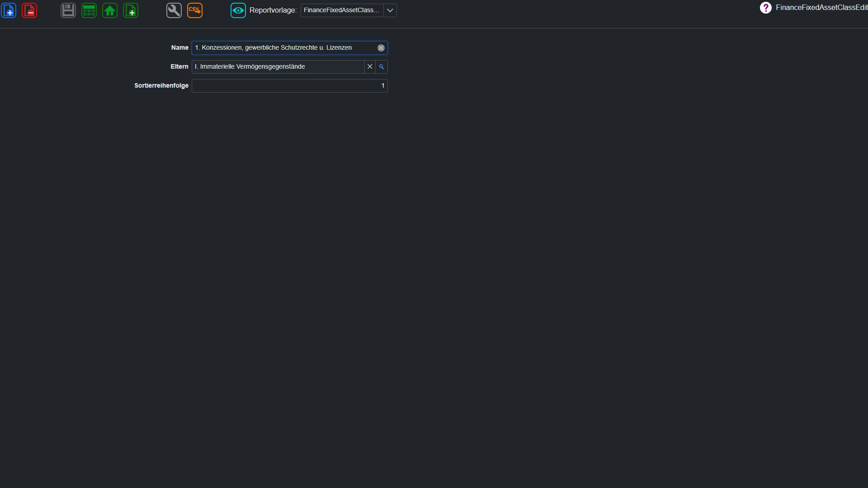Clear the Name field with the round X icon
Image resolution: width=868 pixels, height=488 pixels.
pyautogui.click(x=381, y=48)
